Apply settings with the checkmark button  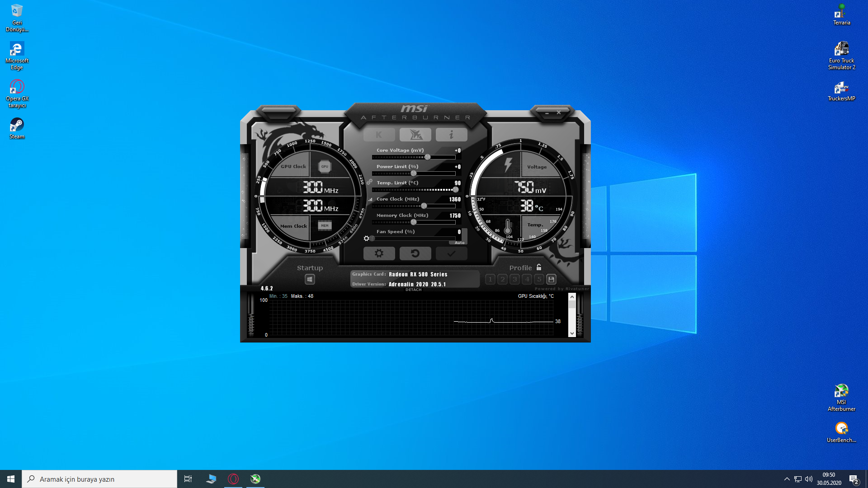[x=451, y=253]
